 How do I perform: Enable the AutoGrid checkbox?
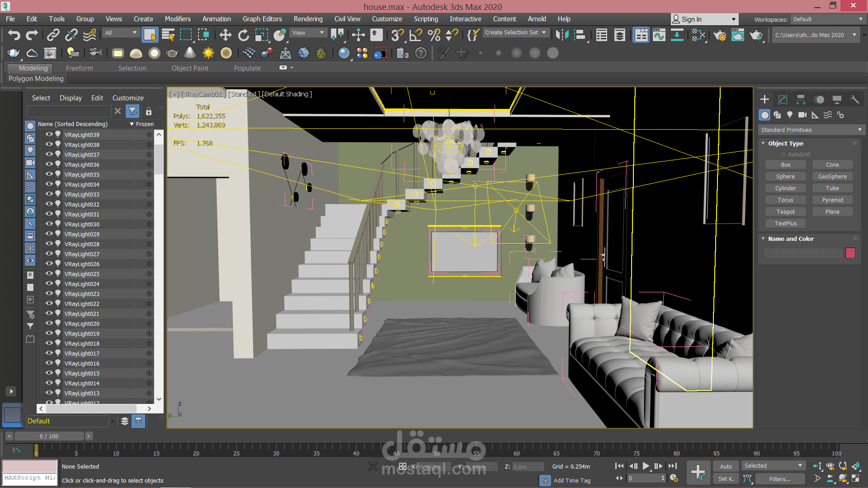coord(783,154)
